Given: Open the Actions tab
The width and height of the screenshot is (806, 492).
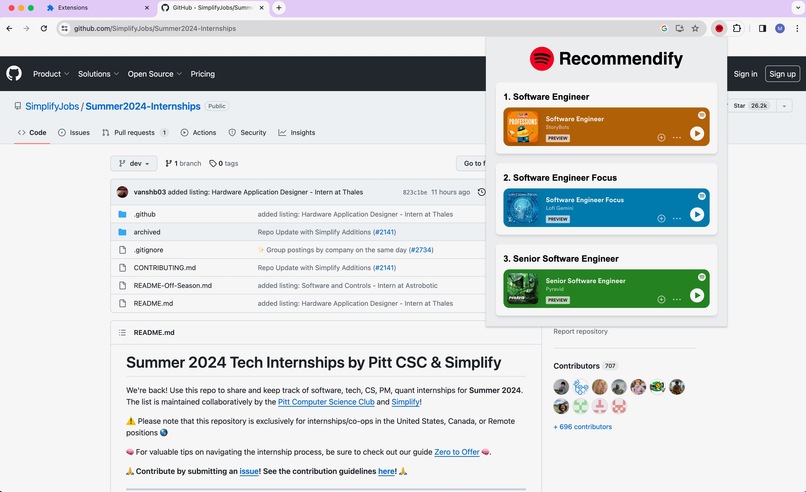Looking at the screenshot, I should point(198,133).
